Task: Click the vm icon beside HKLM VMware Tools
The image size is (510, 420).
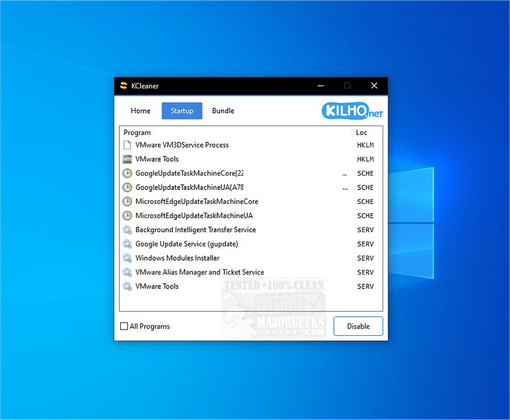Action: click(x=127, y=159)
